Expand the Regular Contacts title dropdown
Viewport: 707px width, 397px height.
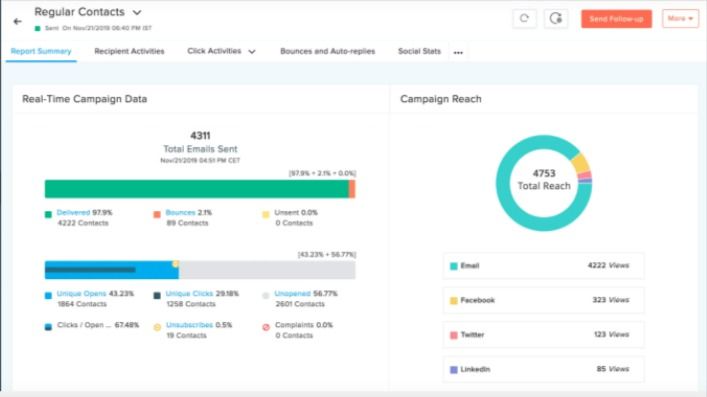click(137, 13)
